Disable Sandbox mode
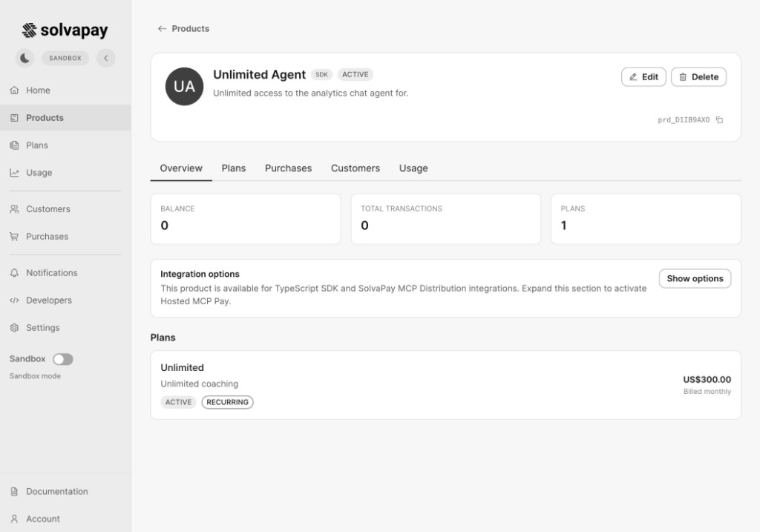Screen dimensions: 760x532 pos(63,358)
